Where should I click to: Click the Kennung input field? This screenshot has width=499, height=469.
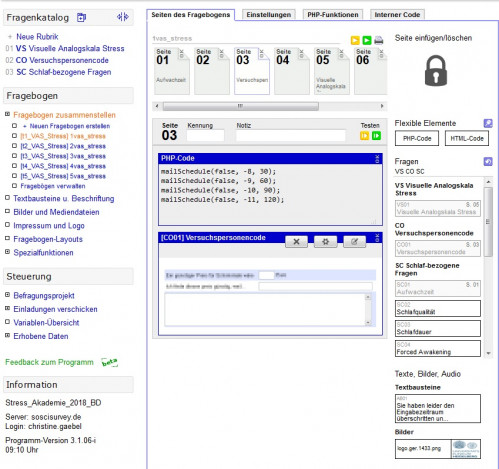205,136
